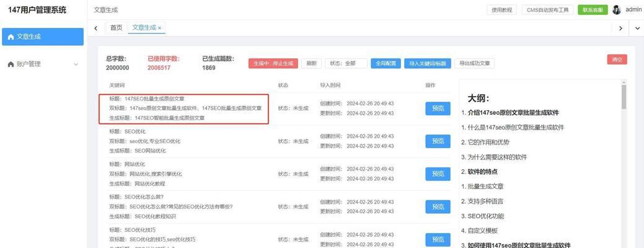Open the tab options down-chevron at top right
This screenshot has width=644, height=248.
637,28
